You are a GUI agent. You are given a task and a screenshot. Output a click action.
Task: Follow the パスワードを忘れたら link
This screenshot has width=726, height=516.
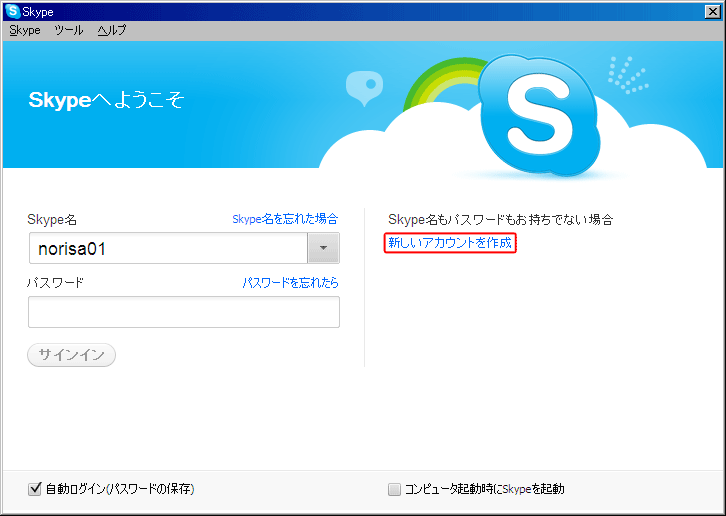tap(291, 282)
